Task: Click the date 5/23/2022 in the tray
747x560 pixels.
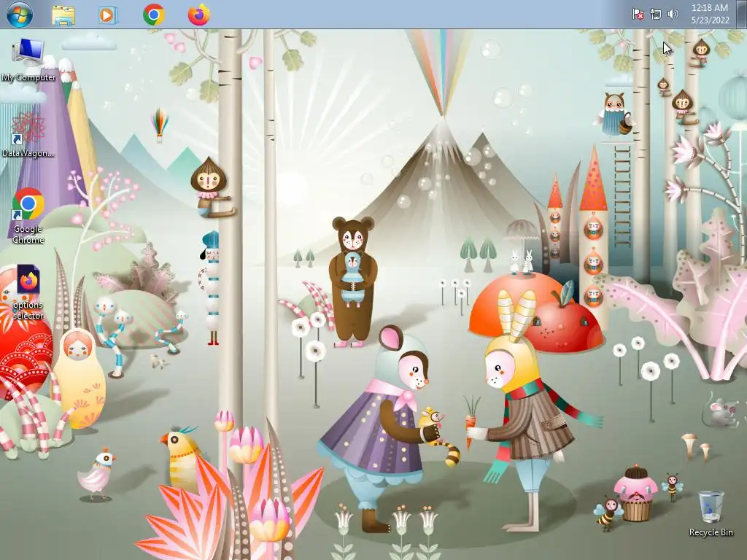Action: click(x=711, y=20)
